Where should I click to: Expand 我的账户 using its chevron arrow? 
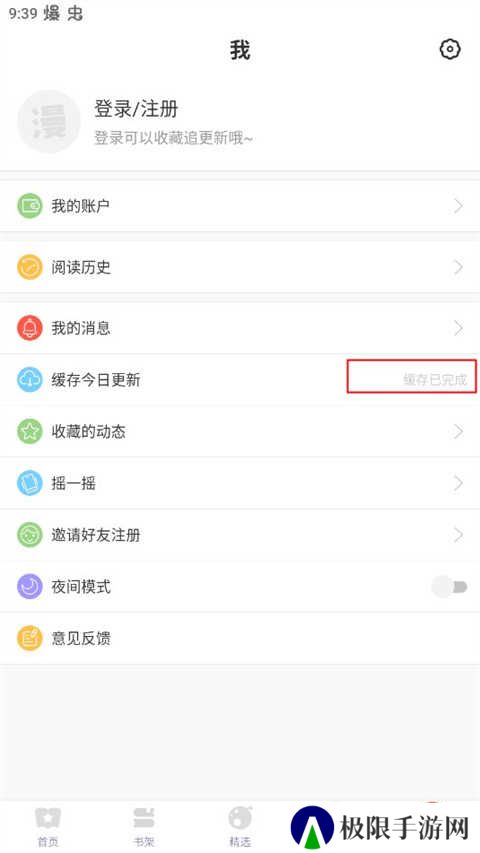459,206
